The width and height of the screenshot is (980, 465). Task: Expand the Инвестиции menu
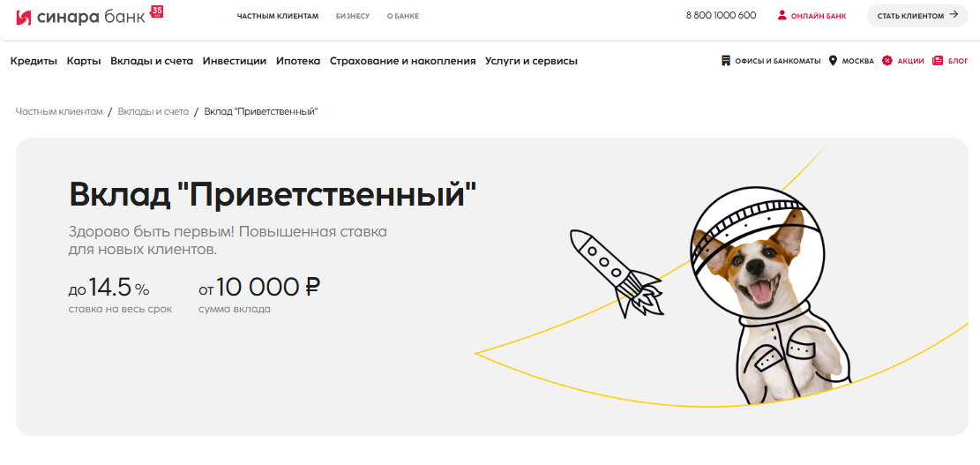pos(235,61)
